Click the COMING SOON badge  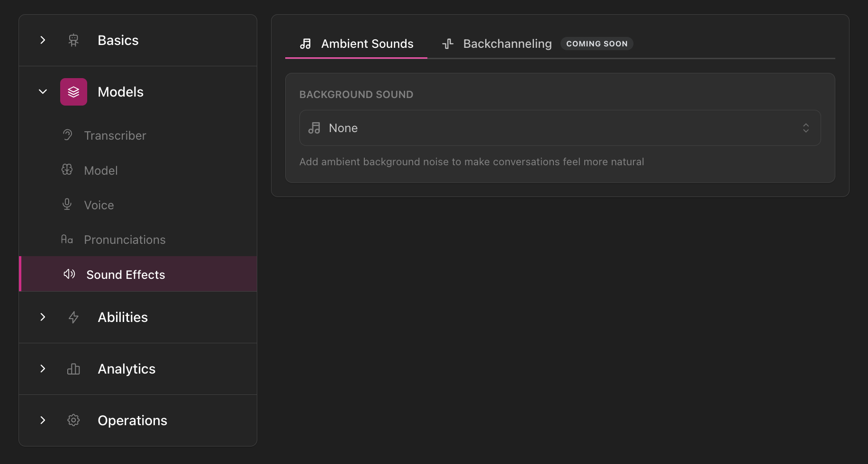(x=597, y=43)
